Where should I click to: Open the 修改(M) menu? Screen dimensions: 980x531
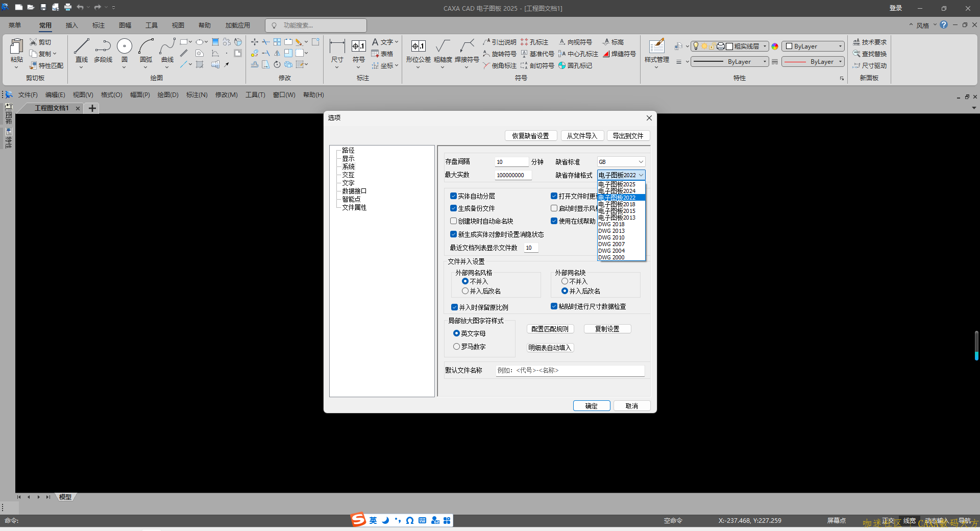click(227, 94)
